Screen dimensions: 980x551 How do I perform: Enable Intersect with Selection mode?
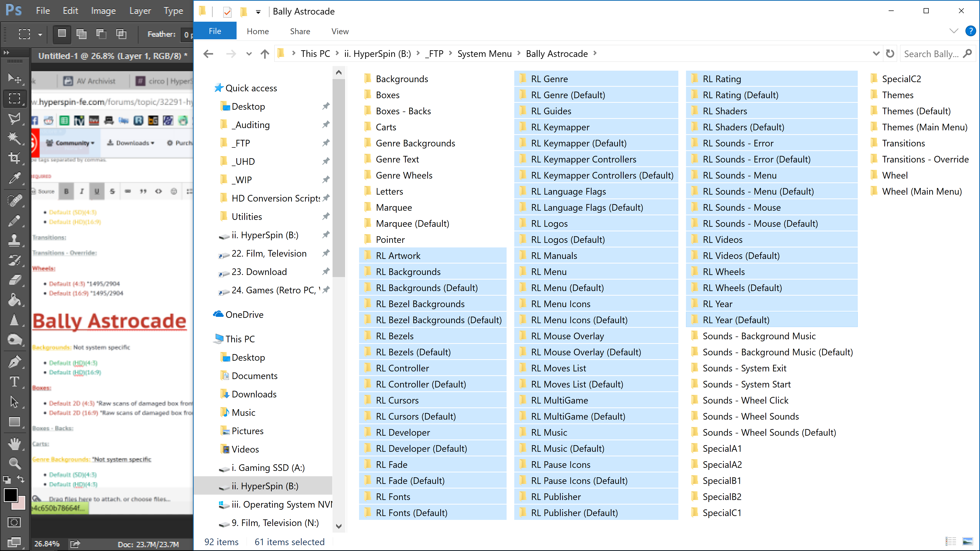coord(121,34)
